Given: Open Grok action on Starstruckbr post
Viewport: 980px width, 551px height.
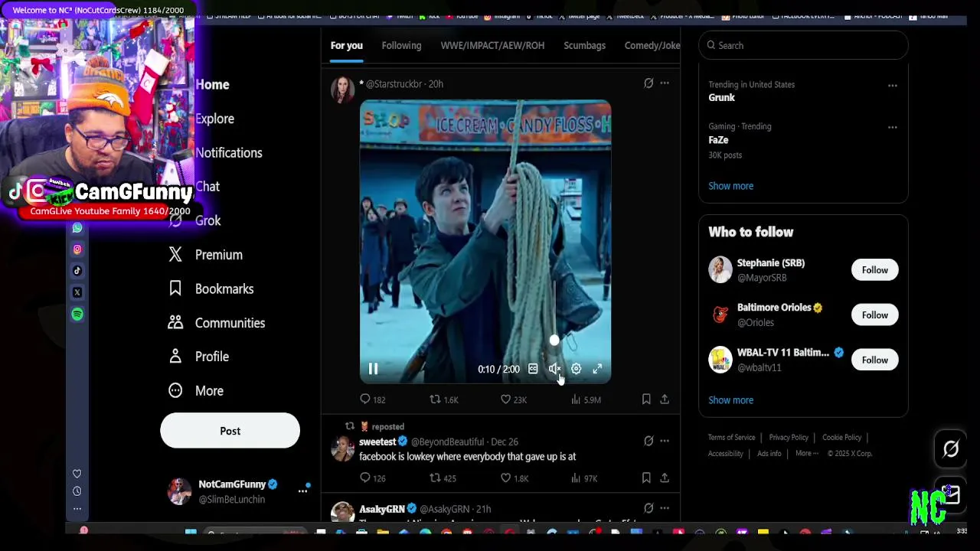Looking at the screenshot, I should (x=648, y=83).
